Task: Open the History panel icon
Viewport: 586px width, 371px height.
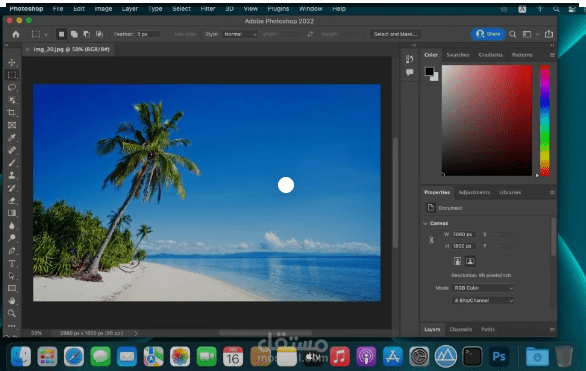Action: click(x=410, y=59)
